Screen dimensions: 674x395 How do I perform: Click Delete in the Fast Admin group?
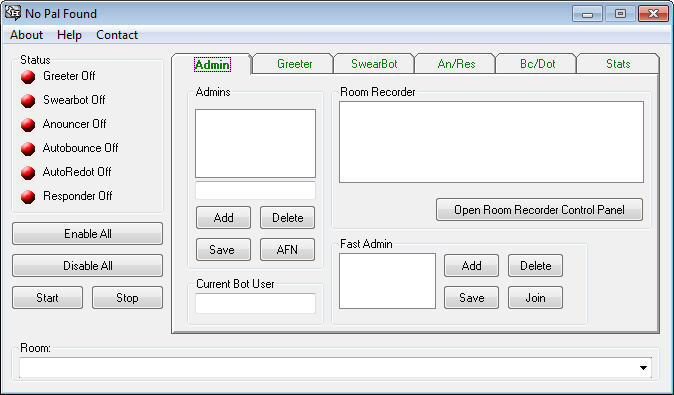click(x=536, y=266)
